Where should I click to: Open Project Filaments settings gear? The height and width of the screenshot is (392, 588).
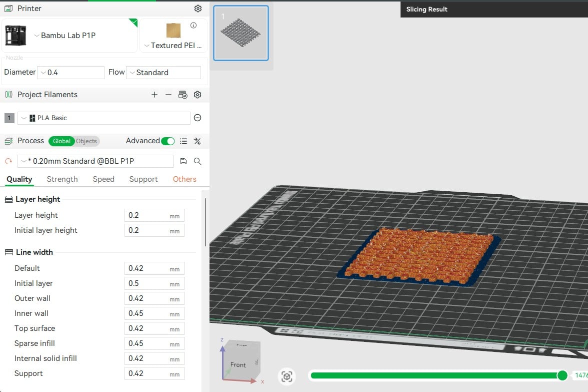click(197, 95)
